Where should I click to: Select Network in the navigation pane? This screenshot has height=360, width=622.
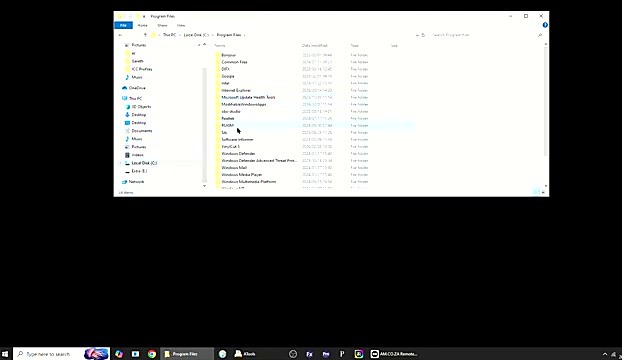136,182
